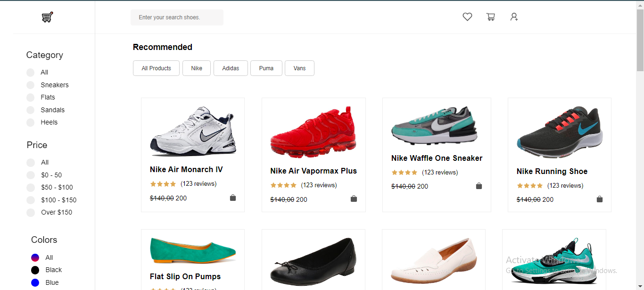Open the Nike Air Monarch IV shoe image
The height and width of the screenshot is (290, 644).
[x=192, y=132]
